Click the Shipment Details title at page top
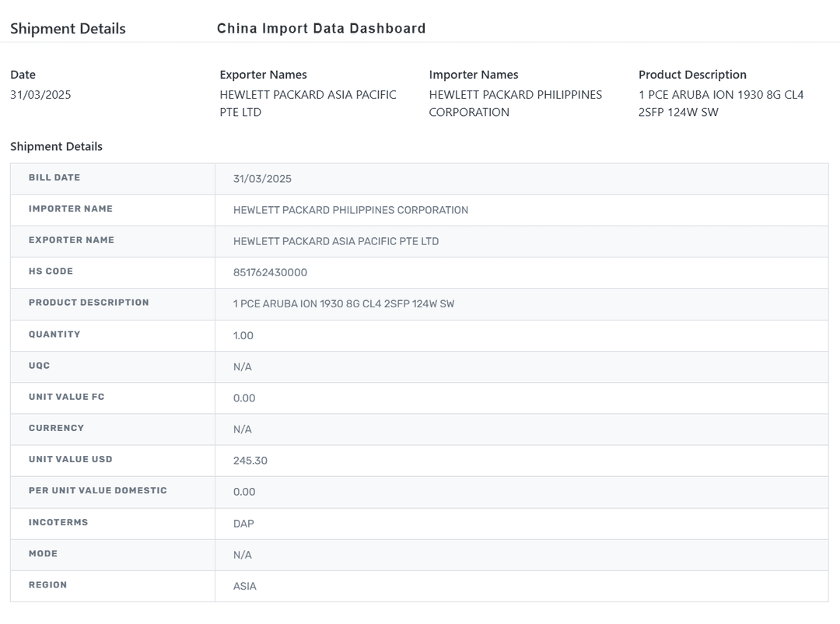 click(x=68, y=29)
